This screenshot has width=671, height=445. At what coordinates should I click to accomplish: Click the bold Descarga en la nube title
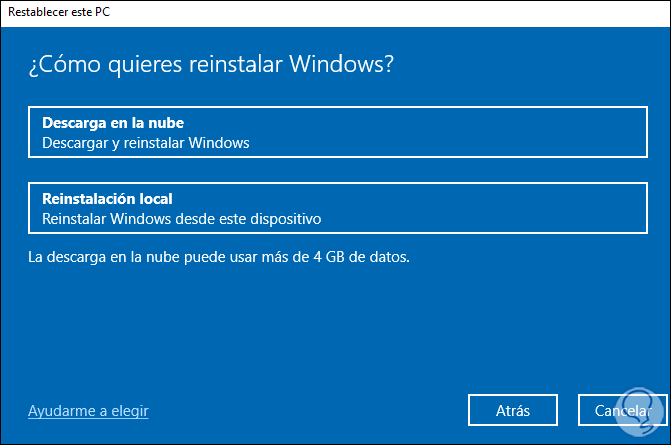pyautogui.click(x=112, y=123)
